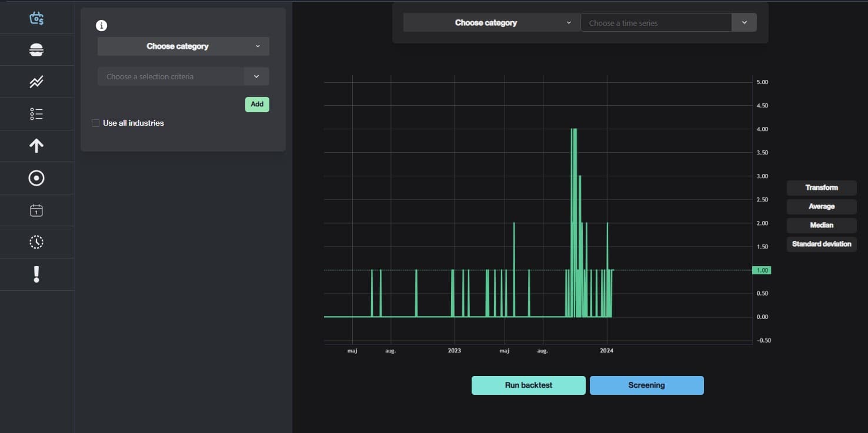Click the 2.50 value on the y-axis
Viewport: 868px width, 433px height.
pyautogui.click(x=762, y=200)
